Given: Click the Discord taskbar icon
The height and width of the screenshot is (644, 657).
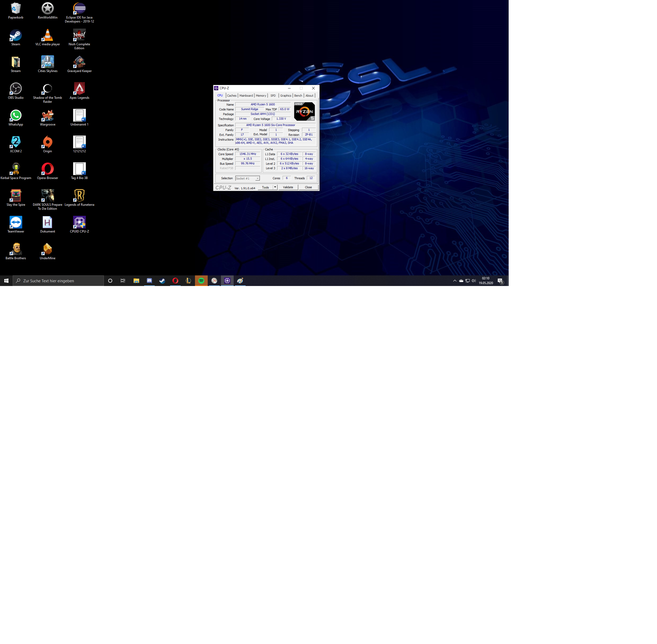Looking at the screenshot, I should 149,281.
